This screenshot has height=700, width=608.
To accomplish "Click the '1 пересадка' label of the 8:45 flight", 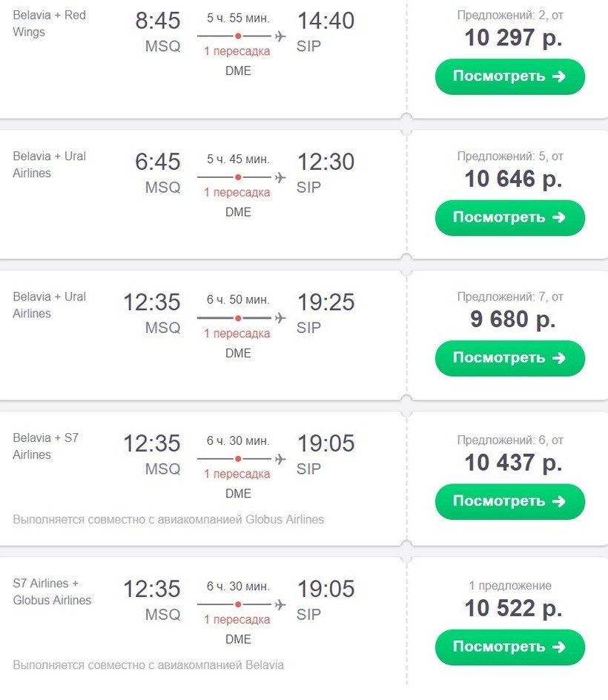I will pyautogui.click(x=237, y=51).
